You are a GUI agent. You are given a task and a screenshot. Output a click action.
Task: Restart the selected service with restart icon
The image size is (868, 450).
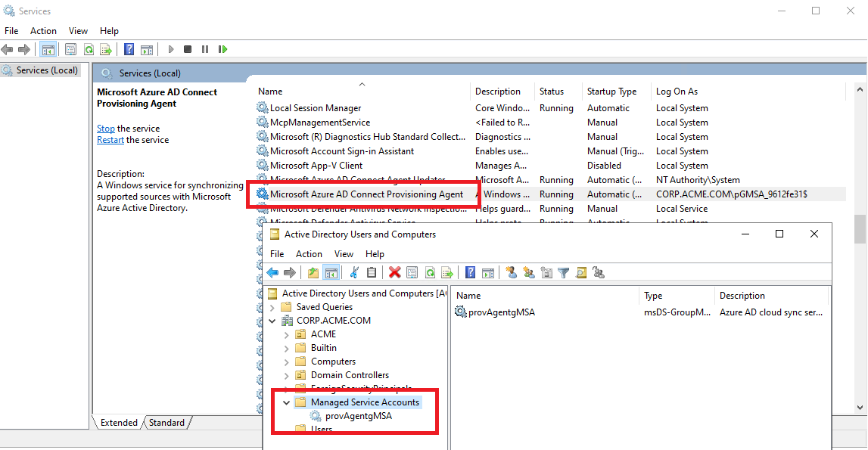(222, 48)
